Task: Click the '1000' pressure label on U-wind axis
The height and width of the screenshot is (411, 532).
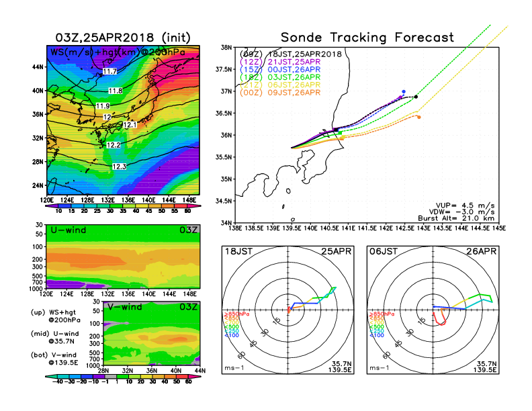Action: pyautogui.click(x=36, y=289)
